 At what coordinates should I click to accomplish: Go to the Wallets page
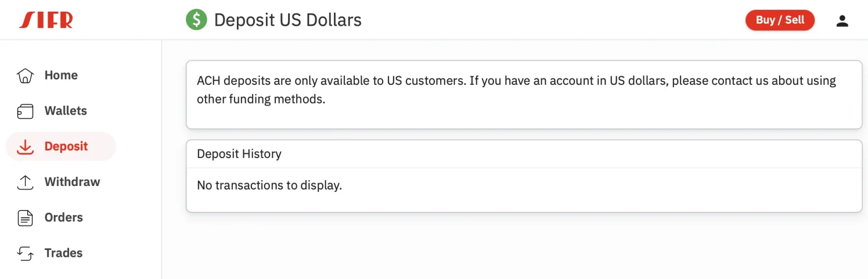(x=66, y=110)
